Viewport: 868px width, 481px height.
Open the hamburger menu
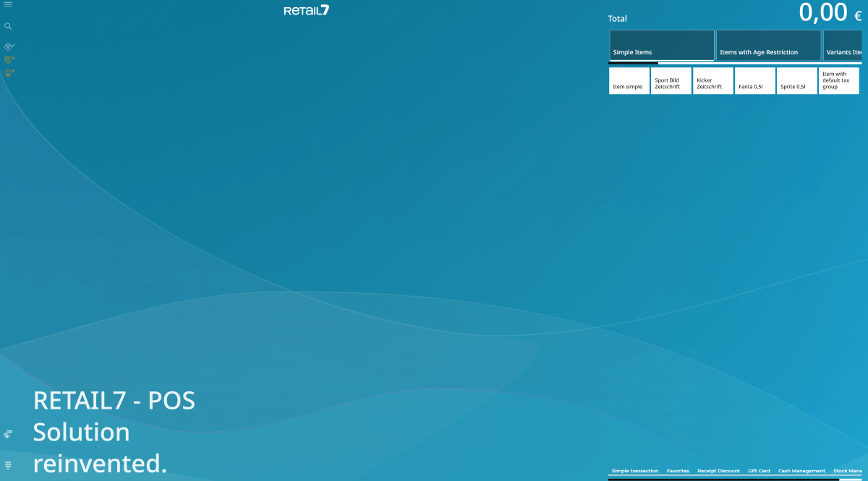(x=8, y=4)
